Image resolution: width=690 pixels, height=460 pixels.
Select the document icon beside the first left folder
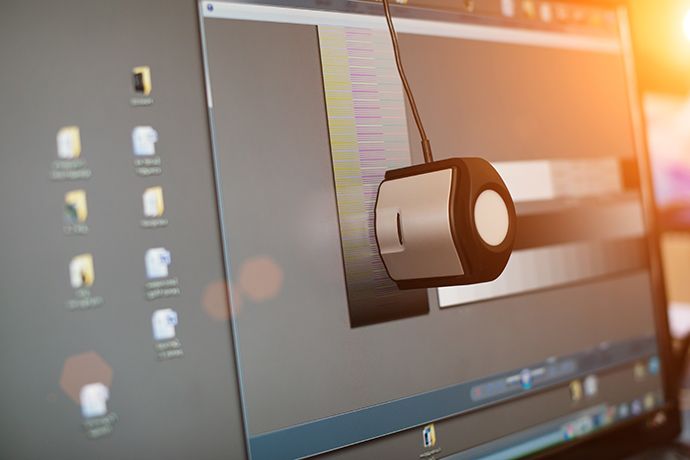click(x=145, y=140)
